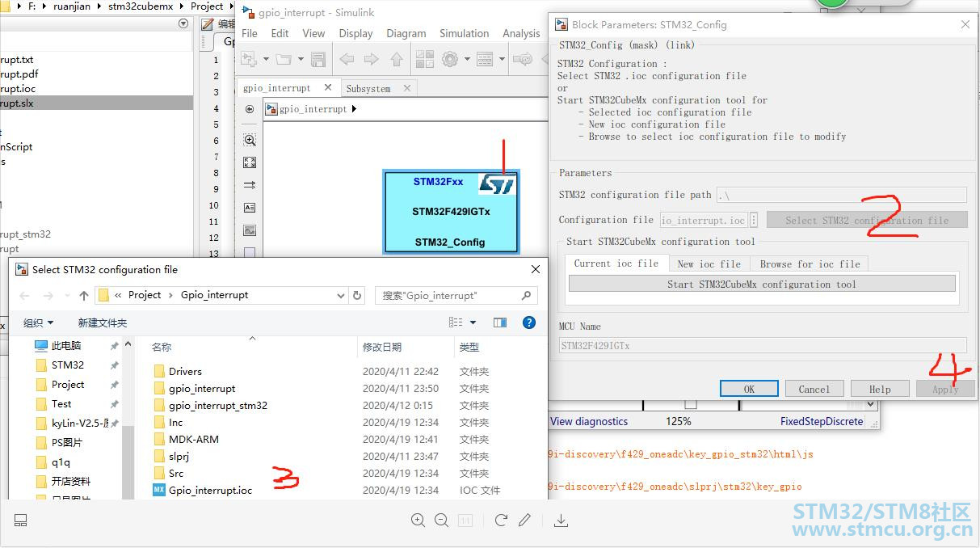Click the Edit pencil icon in bottom viewer bar

click(524, 520)
